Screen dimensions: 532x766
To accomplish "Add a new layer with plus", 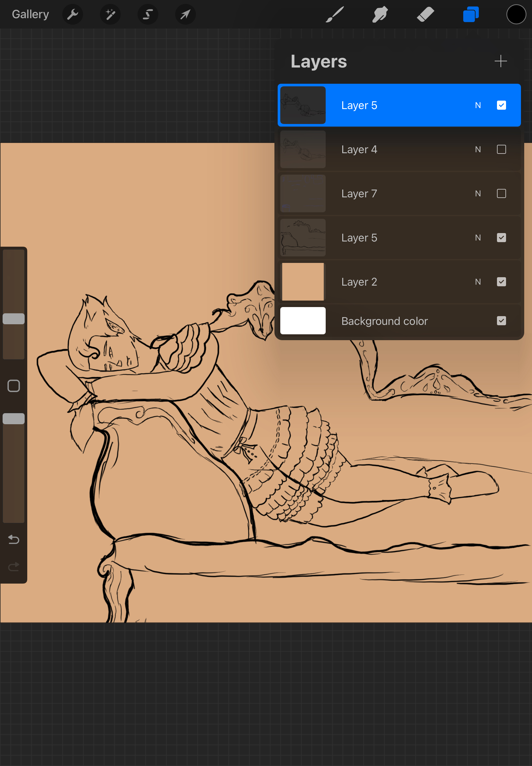I will tap(500, 61).
